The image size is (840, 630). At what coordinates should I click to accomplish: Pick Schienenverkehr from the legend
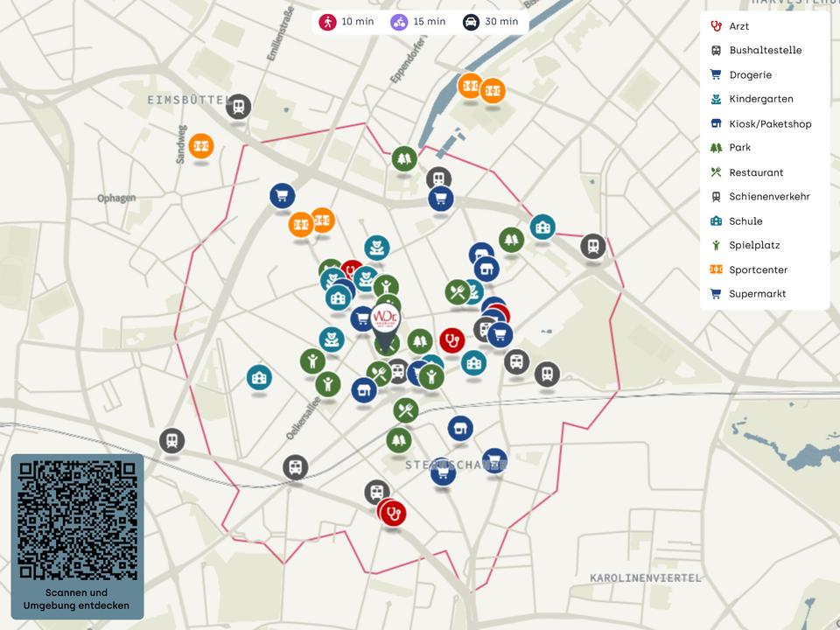click(x=768, y=197)
